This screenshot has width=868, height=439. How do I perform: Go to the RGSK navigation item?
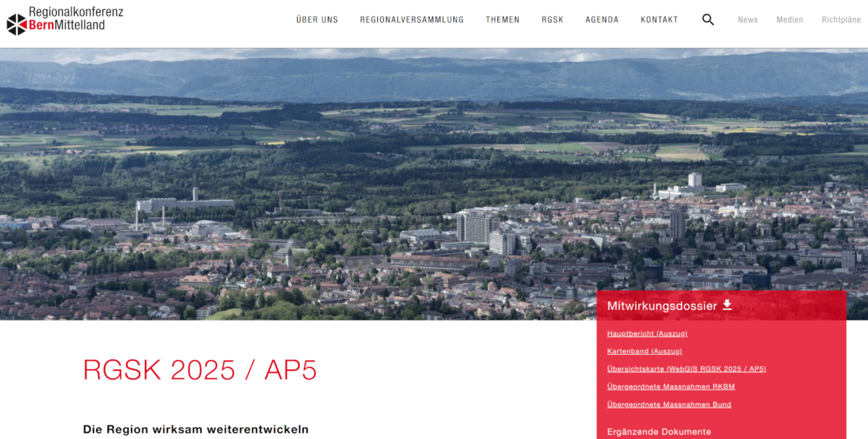[552, 20]
